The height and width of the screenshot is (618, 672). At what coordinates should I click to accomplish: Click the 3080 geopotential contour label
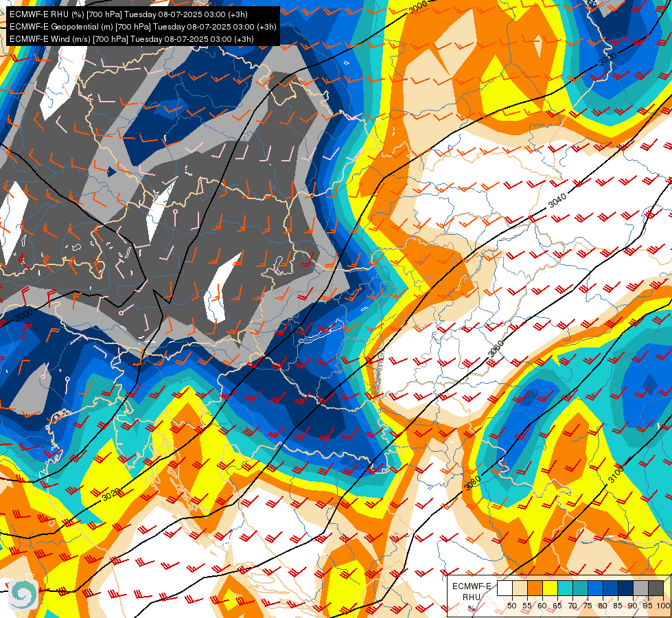[472, 483]
